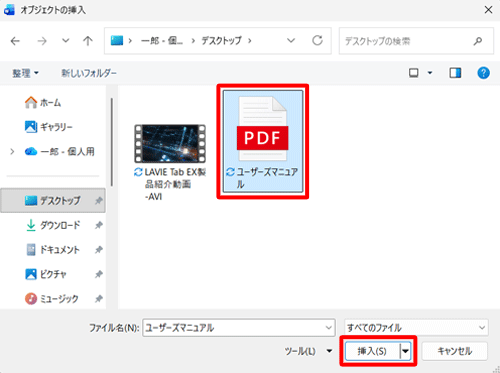This screenshot has height=373, width=500.
Task: Click the search magnifier icon
Action: (478, 41)
